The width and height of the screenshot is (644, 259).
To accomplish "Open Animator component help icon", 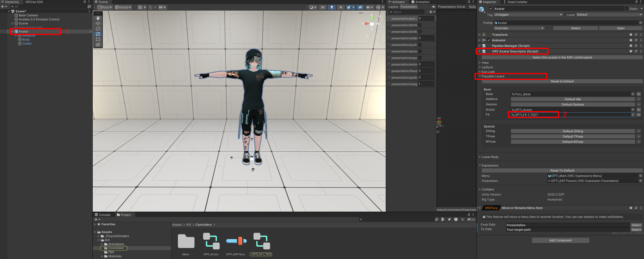I will click(631, 40).
